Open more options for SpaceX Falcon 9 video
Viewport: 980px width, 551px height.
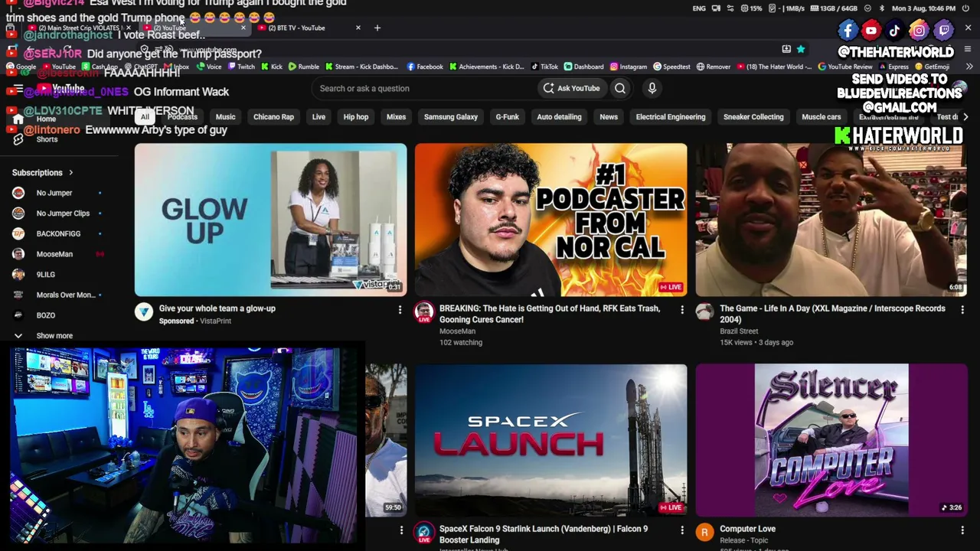pyautogui.click(x=682, y=530)
